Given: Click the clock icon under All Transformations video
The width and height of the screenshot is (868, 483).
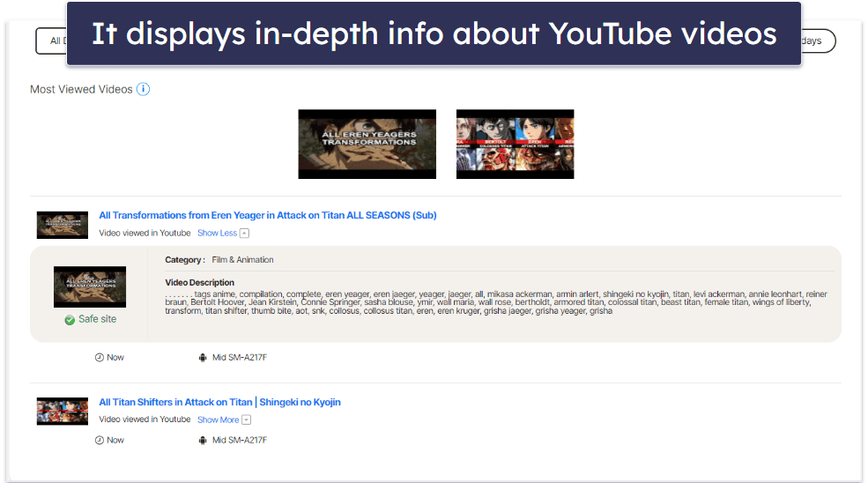Looking at the screenshot, I should pos(99,358).
